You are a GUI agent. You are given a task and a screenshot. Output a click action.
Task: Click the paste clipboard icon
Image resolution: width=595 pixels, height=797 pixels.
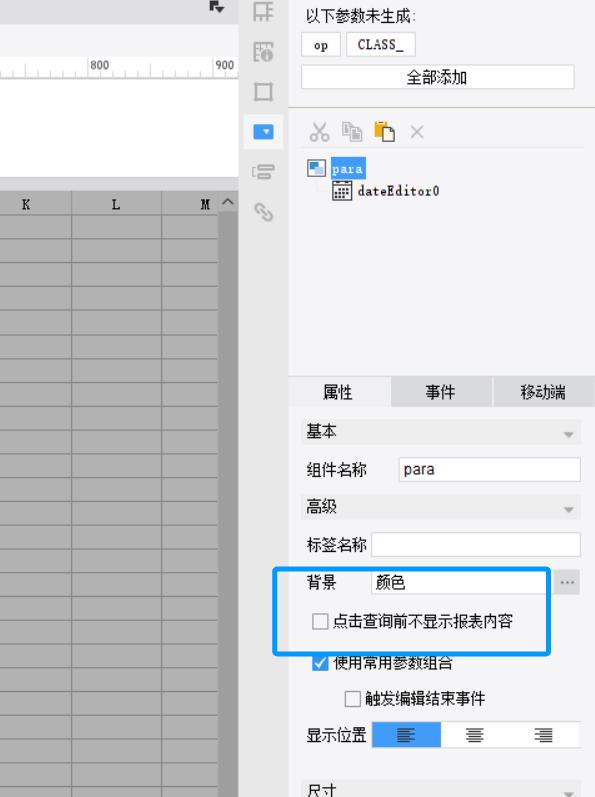click(x=385, y=132)
